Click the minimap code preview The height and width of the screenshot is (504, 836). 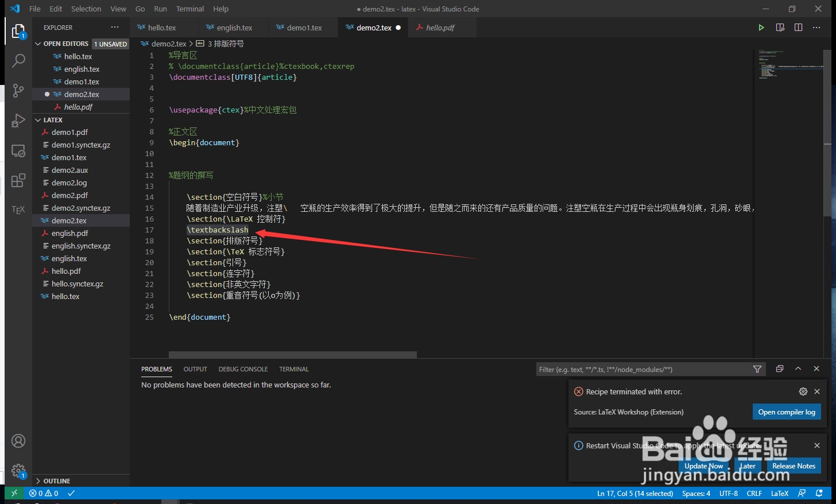coord(790,64)
